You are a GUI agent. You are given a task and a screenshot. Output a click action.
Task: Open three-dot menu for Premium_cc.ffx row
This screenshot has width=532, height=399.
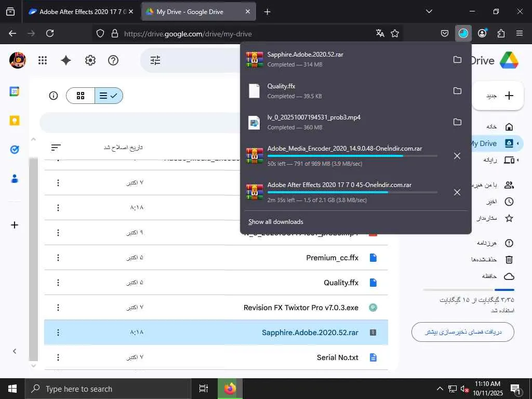point(58,258)
